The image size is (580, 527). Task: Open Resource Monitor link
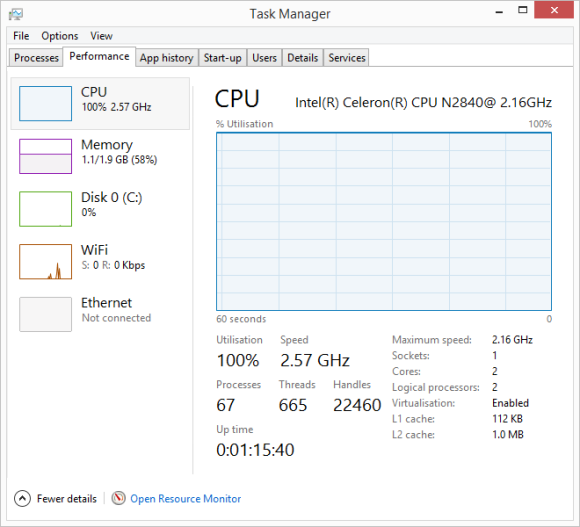pos(185,499)
